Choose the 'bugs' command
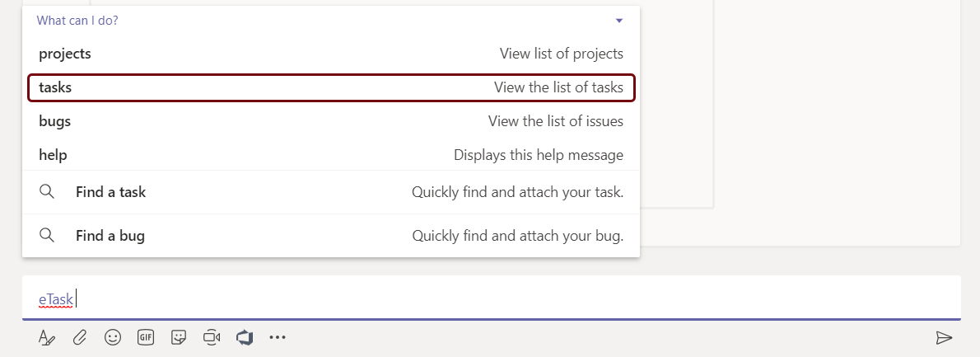Screen dimensions: 980x357 55,121
